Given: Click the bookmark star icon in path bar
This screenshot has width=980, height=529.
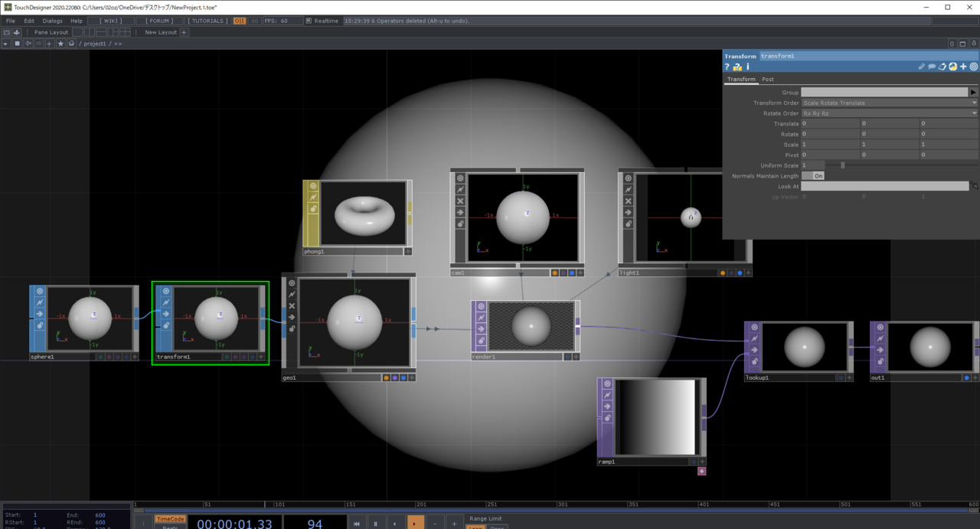Looking at the screenshot, I should click(x=60, y=44).
